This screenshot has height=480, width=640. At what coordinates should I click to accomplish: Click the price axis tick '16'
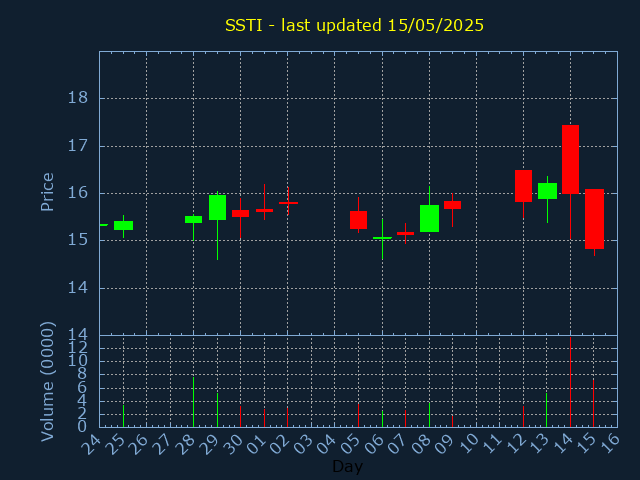tap(78, 193)
